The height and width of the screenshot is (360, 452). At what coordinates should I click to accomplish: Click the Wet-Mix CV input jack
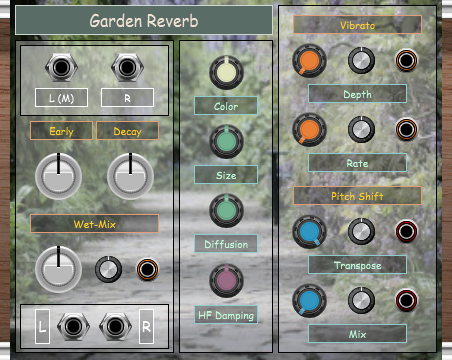(x=147, y=269)
